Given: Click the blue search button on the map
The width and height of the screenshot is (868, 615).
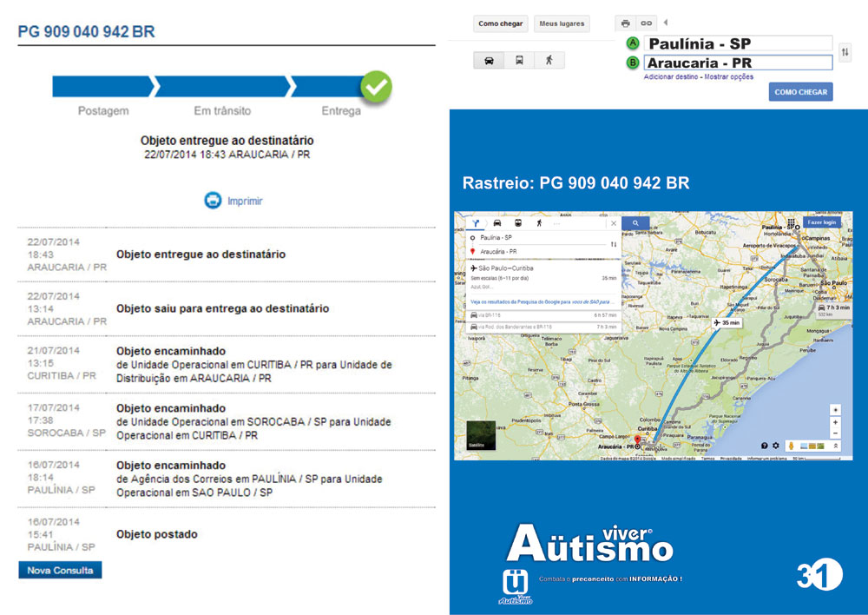Looking at the screenshot, I should tap(635, 223).
